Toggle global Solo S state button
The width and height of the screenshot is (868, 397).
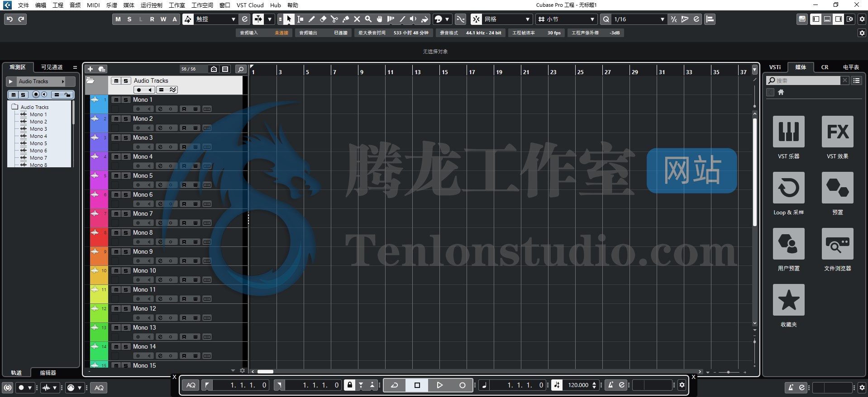[x=129, y=19]
